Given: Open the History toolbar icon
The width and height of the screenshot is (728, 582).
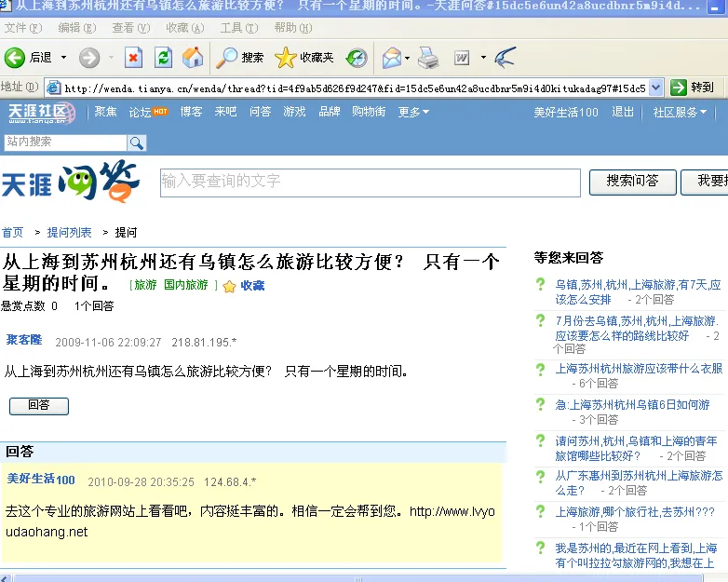Looking at the screenshot, I should (x=357, y=58).
